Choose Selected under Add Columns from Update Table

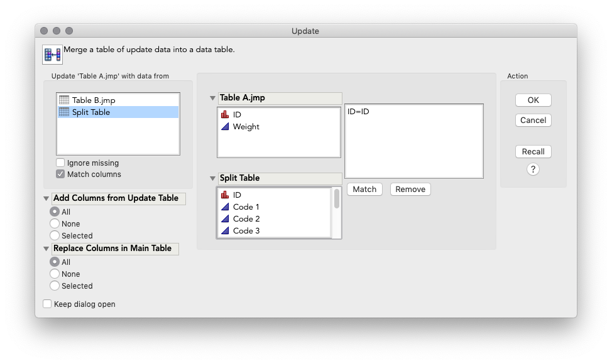tap(55, 235)
